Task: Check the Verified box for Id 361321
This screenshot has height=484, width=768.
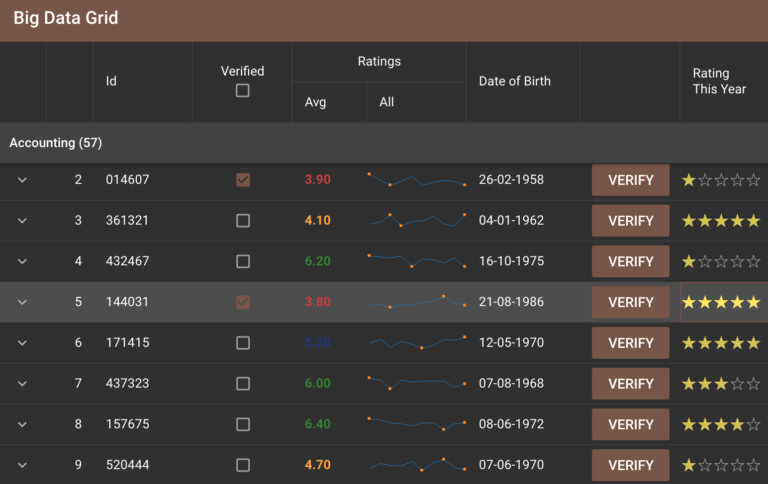Action: pyautogui.click(x=242, y=221)
